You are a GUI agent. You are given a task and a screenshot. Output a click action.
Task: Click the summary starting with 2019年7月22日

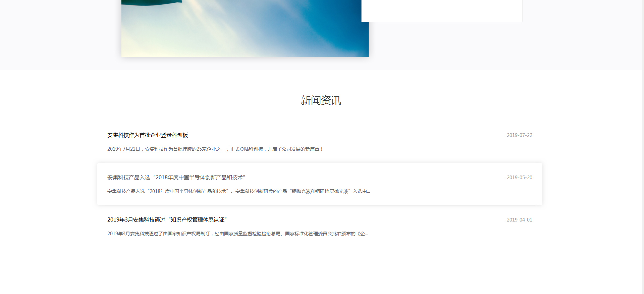(x=215, y=149)
